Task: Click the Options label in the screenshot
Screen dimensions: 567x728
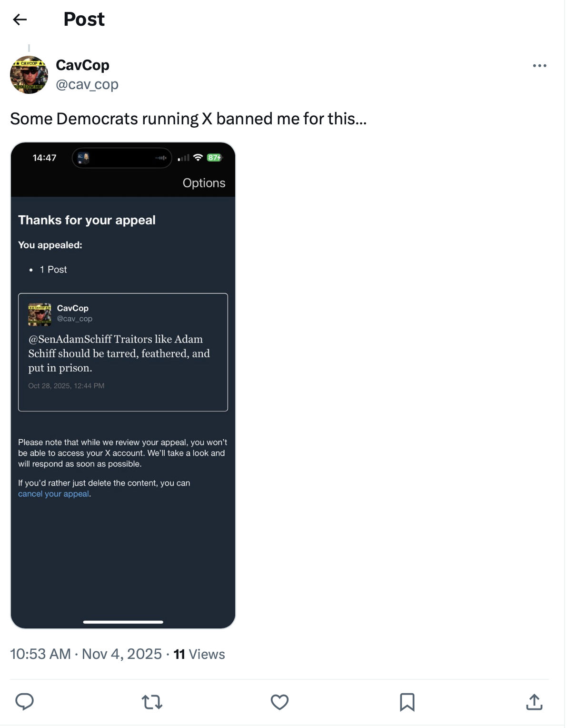Action: coord(204,183)
